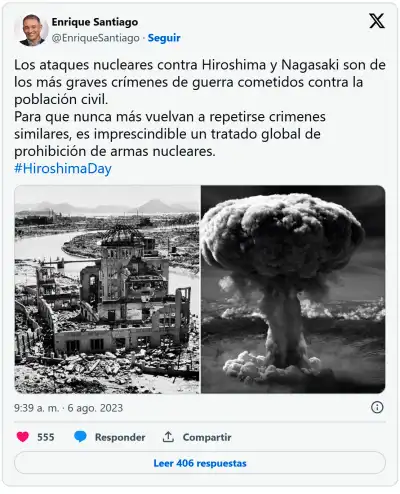Click the paragraph about tratado global
Image resolution: width=400 pixels, height=494 pixels.
coord(170,134)
